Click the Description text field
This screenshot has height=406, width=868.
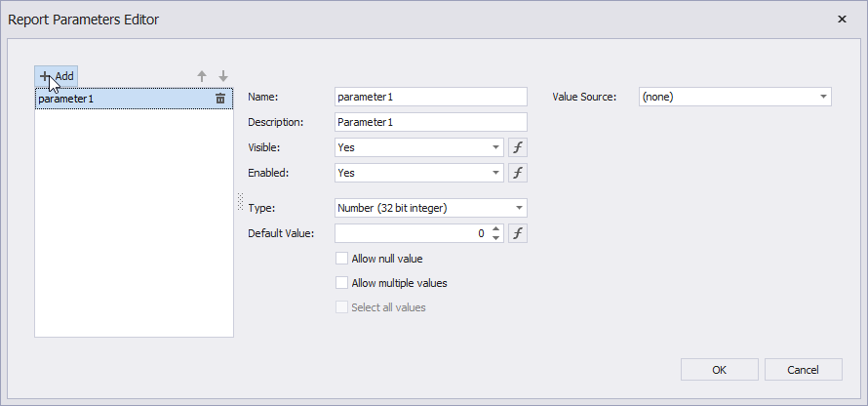pyautogui.click(x=429, y=122)
